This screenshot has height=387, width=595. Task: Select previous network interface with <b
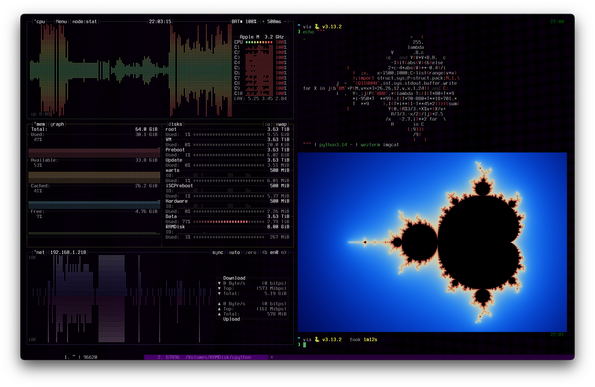coord(265,252)
